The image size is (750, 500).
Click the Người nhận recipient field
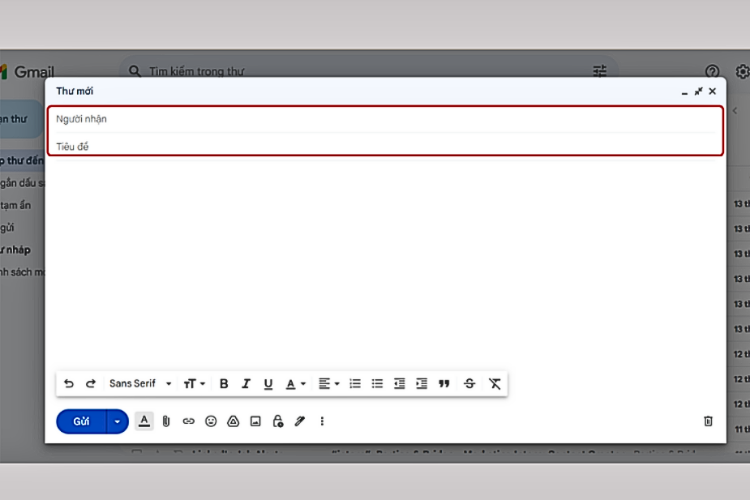click(x=385, y=119)
